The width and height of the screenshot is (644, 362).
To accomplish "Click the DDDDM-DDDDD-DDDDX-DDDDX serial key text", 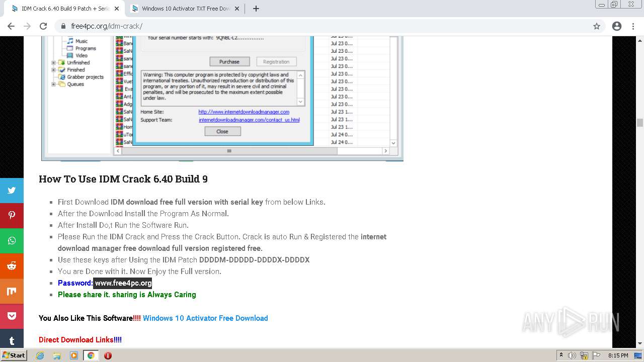I will coord(254,260).
